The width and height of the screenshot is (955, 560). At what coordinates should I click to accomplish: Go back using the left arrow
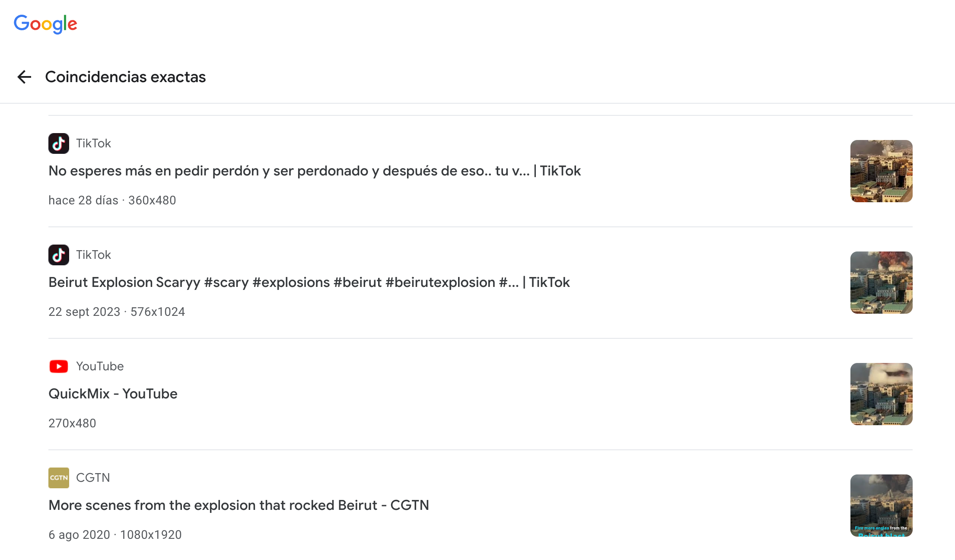[24, 77]
